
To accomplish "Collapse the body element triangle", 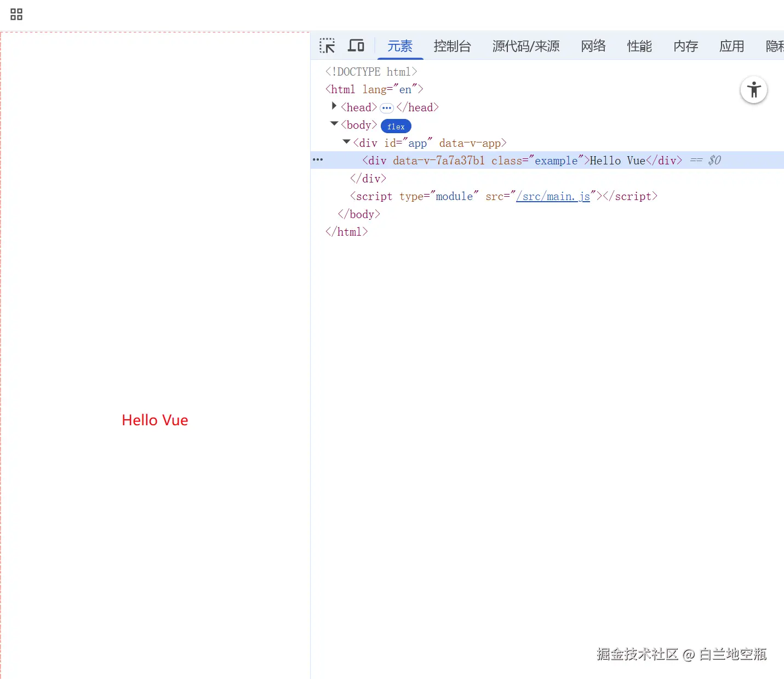I will point(334,124).
